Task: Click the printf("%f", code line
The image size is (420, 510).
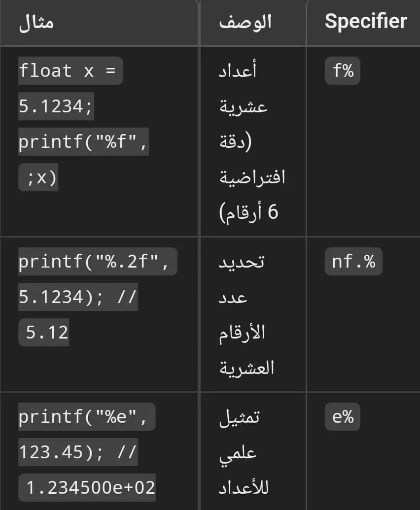Action: click(84, 141)
